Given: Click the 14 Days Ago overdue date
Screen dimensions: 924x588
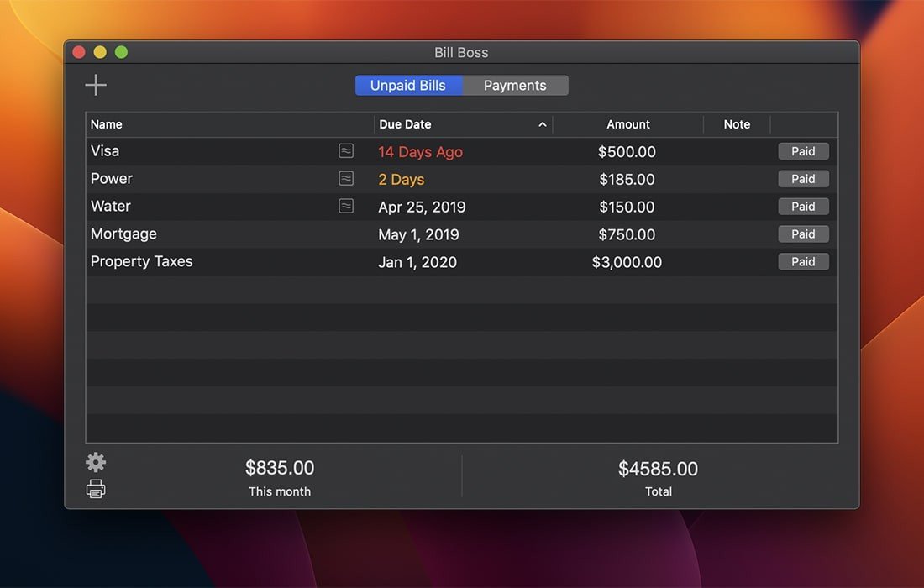Looking at the screenshot, I should [420, 152].
